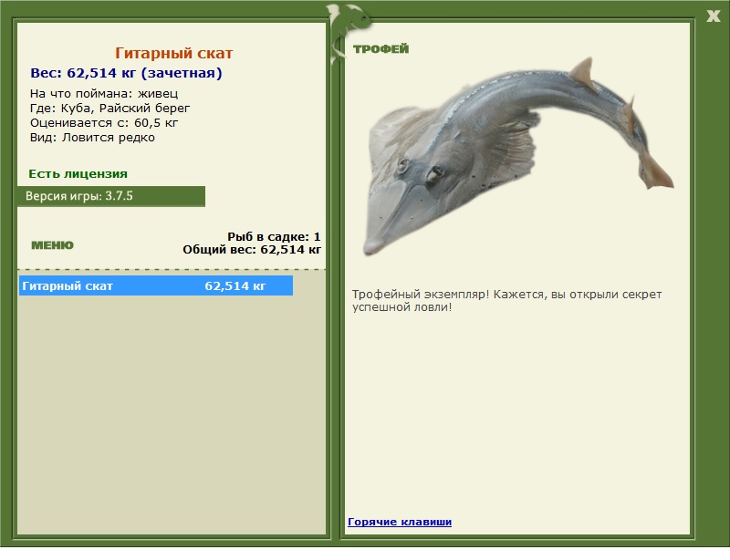Viewport: 730px width, 560px height.
Task: Click the Трофейный экземпляр message text
Action: (x=506, y=300)
